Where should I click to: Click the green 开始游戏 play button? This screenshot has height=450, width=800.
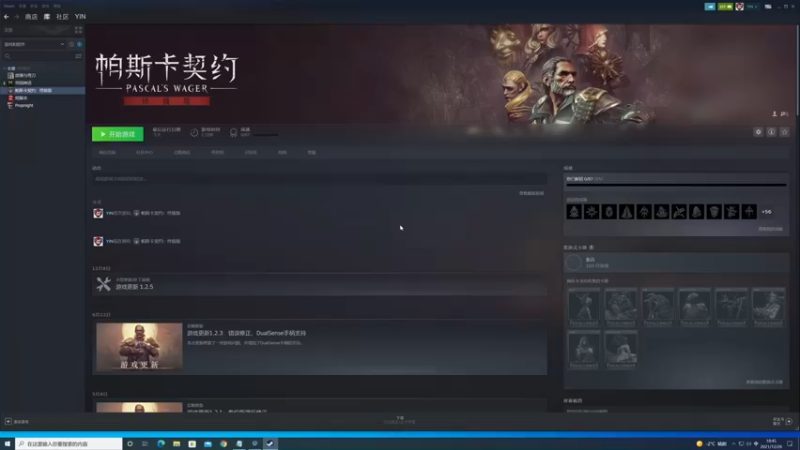pos(117,134)
